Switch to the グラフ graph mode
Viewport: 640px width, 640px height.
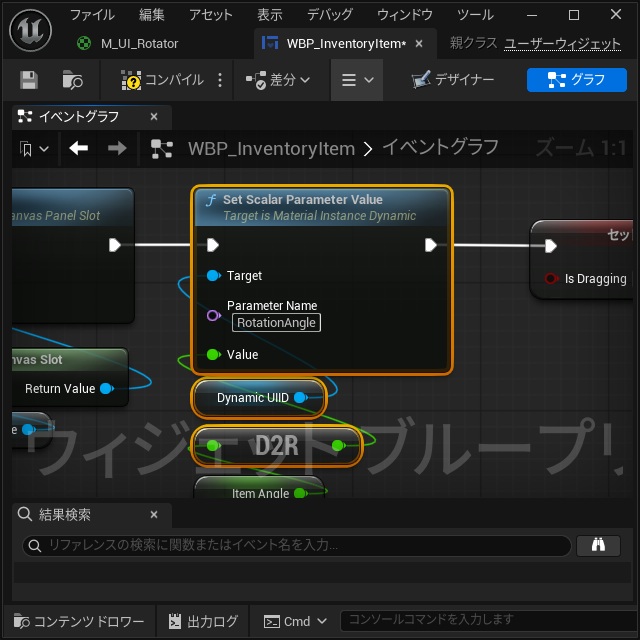(x=576, y=80)
